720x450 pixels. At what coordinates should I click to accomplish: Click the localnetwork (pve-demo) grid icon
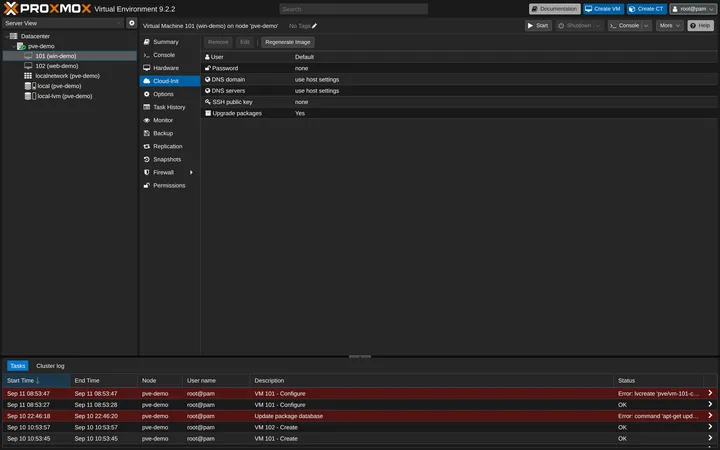[28, 76]
